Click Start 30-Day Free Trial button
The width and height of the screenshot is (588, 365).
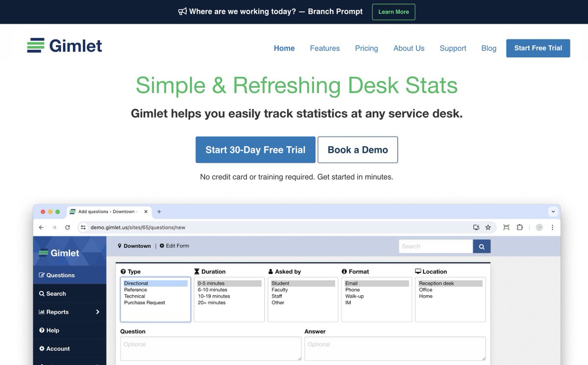(255, 150)
